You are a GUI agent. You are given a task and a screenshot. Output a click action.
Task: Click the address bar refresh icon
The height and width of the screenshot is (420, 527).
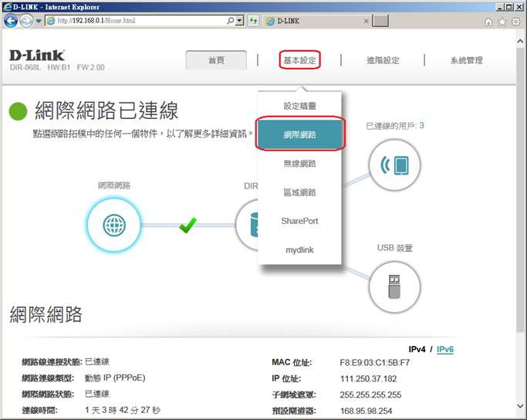(252, 21)
